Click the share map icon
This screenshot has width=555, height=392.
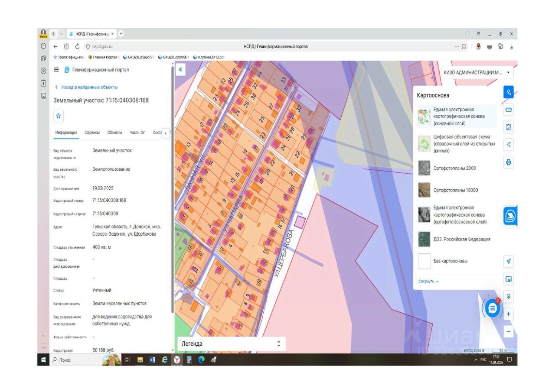[509, 145]
